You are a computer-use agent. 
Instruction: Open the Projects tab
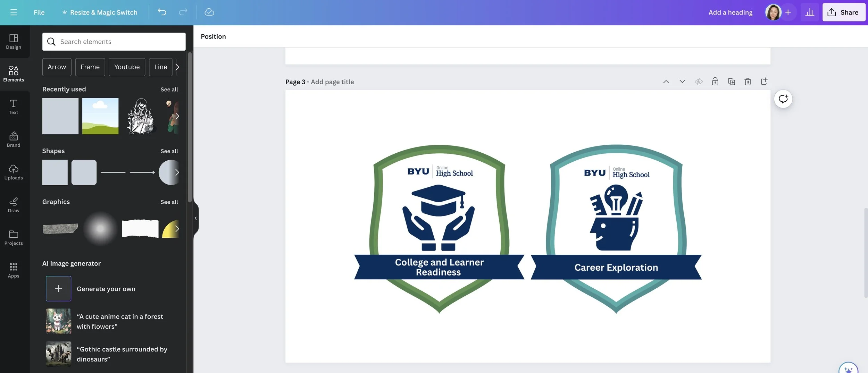tap(14, 238)
